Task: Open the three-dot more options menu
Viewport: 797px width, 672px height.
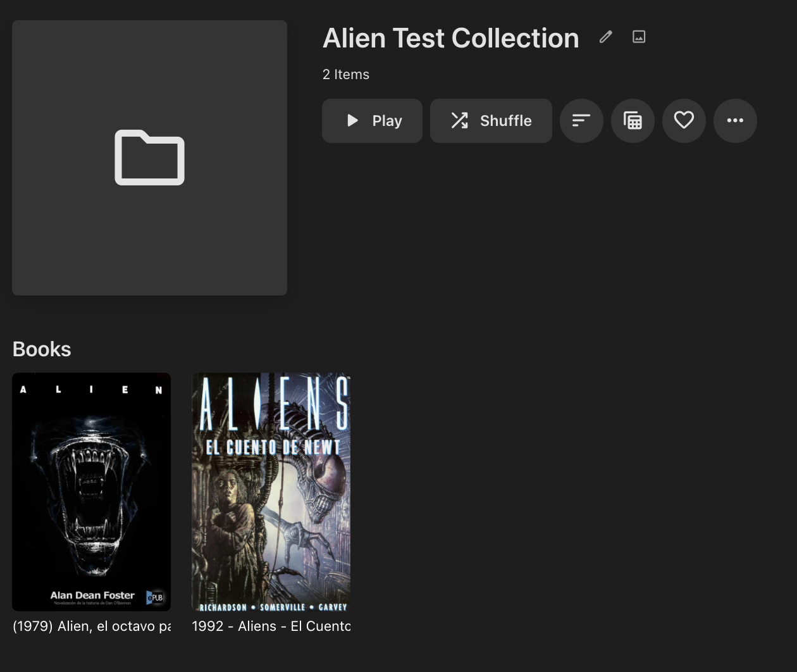Action: point(735,121)
